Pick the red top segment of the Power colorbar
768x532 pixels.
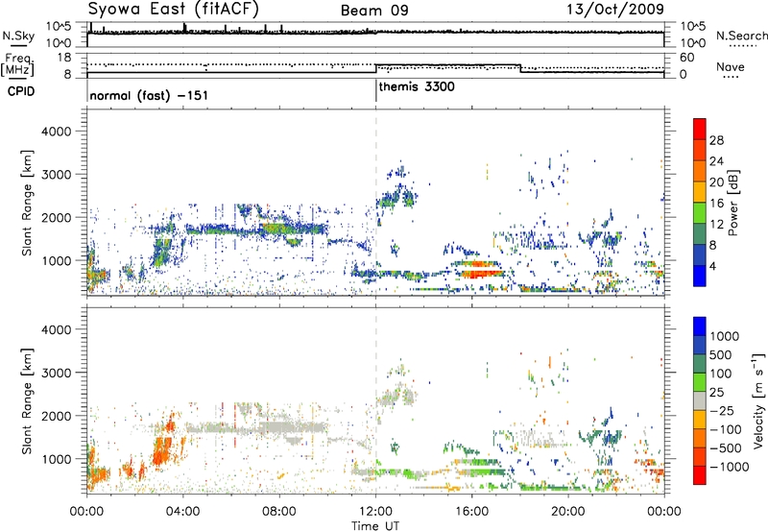(700, 129)
